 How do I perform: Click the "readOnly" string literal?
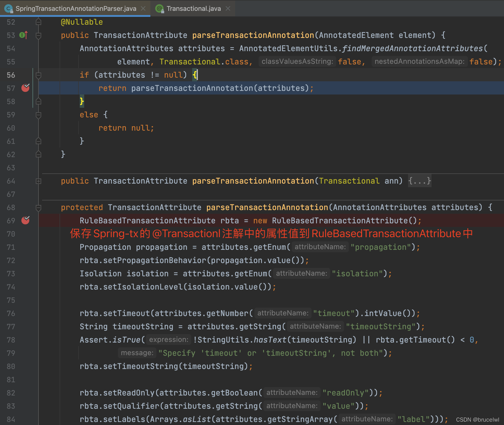pos(346,393)
